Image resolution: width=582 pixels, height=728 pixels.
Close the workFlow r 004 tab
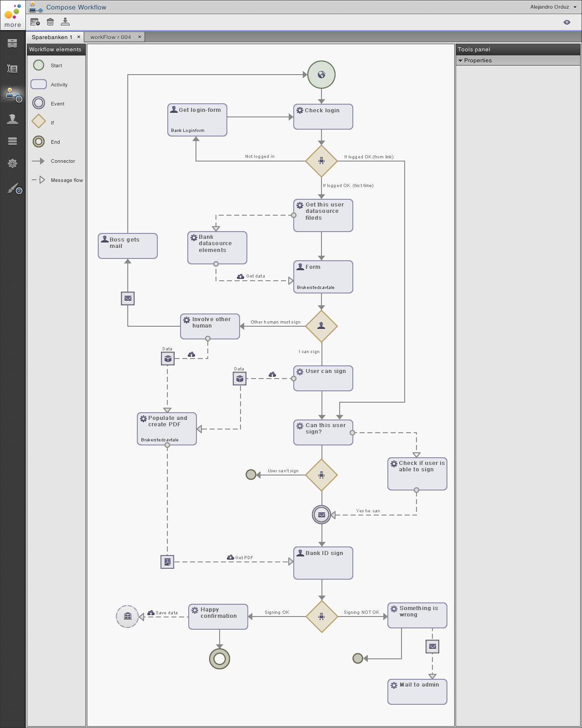140,37
